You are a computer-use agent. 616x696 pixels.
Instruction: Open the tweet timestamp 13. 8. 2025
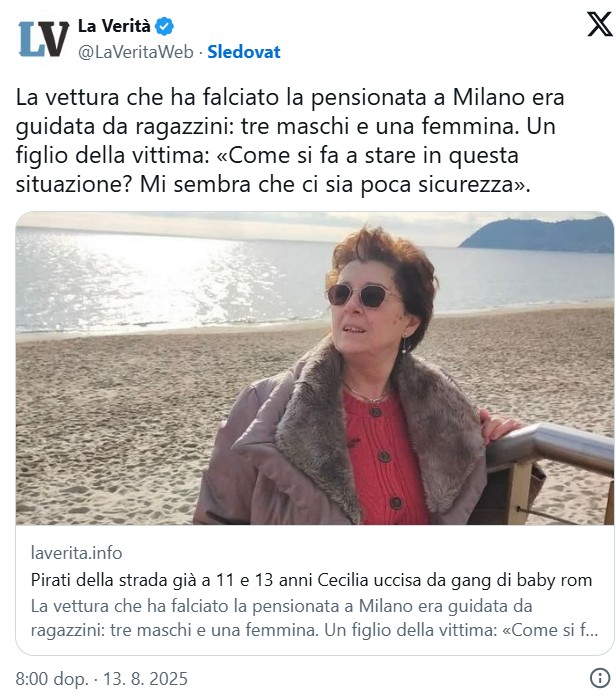(146, 679)
